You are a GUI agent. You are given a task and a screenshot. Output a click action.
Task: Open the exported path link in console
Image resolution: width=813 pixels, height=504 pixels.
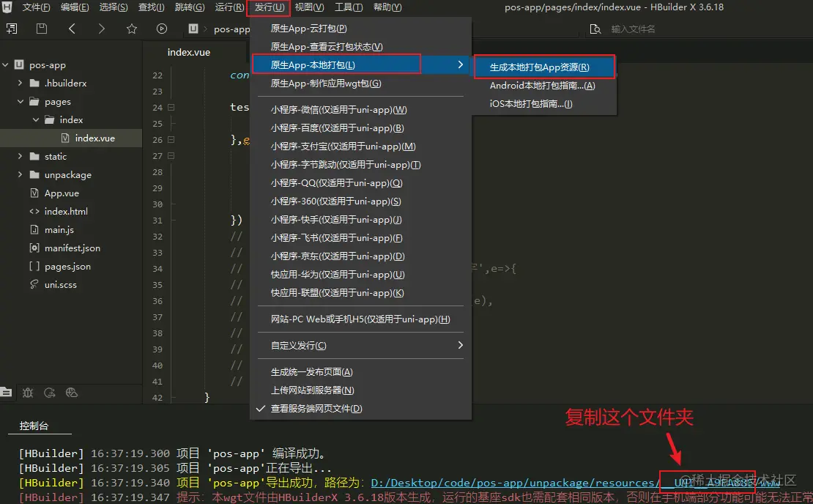click(513, 483)
